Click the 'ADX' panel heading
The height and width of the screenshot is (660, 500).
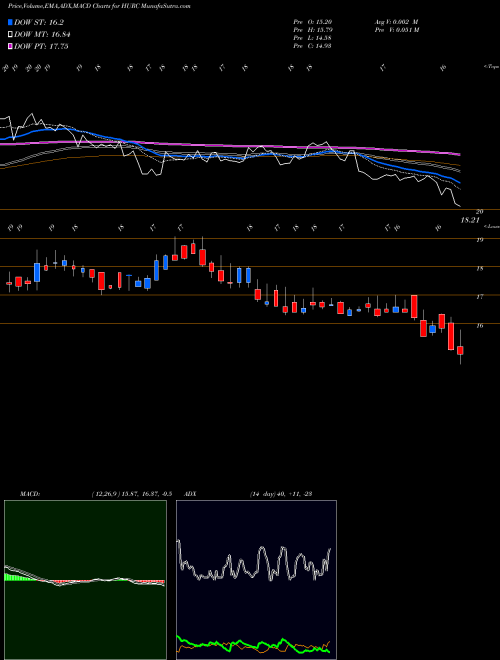pos(191,494)
